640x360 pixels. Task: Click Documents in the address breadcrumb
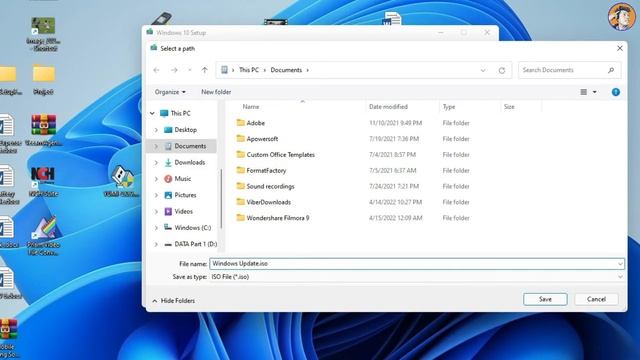pos(286,70)
